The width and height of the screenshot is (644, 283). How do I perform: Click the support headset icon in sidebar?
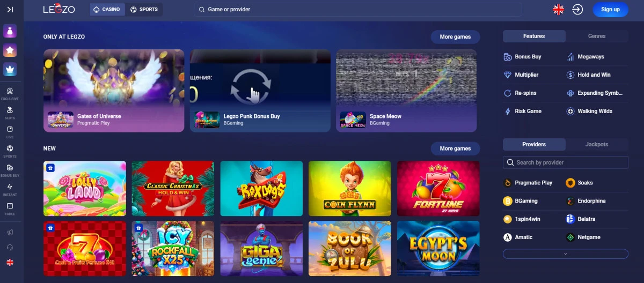point(10,247)
